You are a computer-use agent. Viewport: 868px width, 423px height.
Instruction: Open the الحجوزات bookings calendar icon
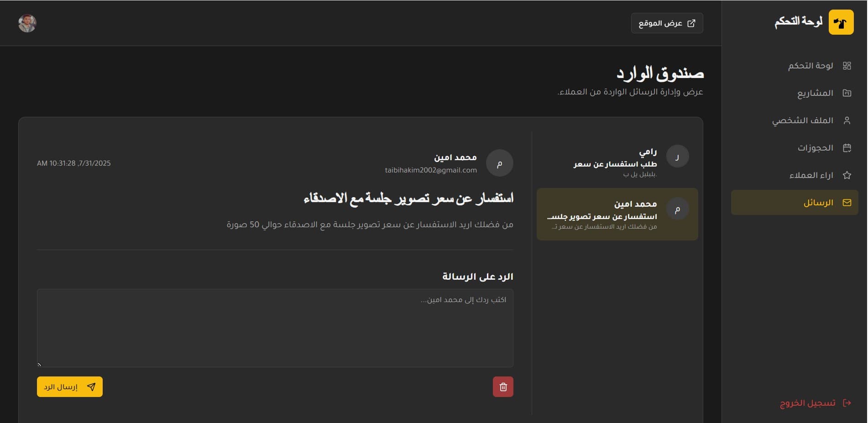[847, 147]
